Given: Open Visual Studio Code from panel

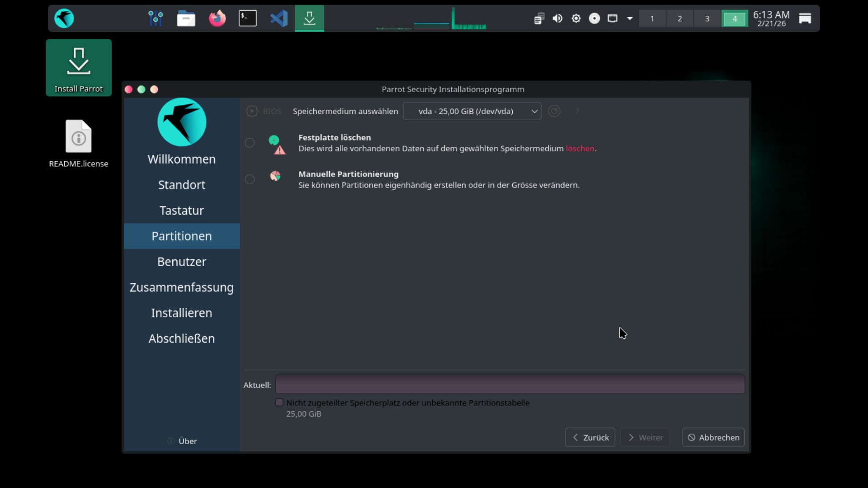Looking at the screenshot, I should (x=278, y=19).
